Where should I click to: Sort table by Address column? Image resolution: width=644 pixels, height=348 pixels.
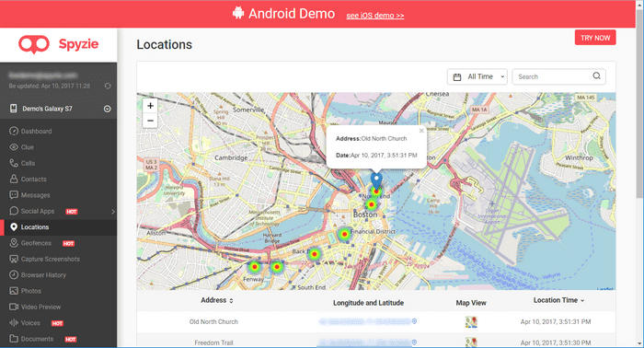(x=217, y=300)
